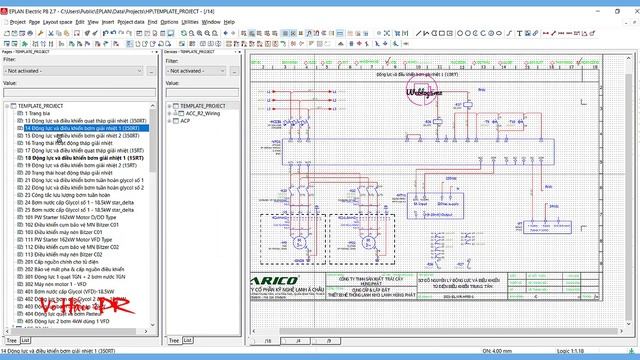The width and height of the screenshot is (640, 360).
Task: Select the Spline curve tool
Action: pos(509,33)
